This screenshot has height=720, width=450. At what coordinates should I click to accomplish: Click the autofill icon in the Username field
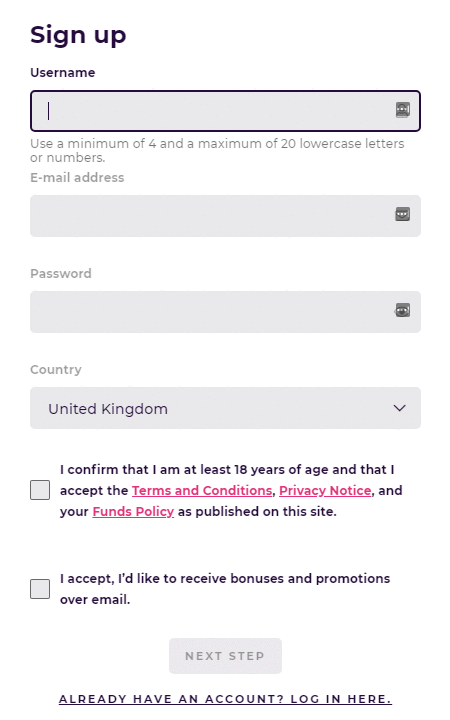tap(403, 110)
